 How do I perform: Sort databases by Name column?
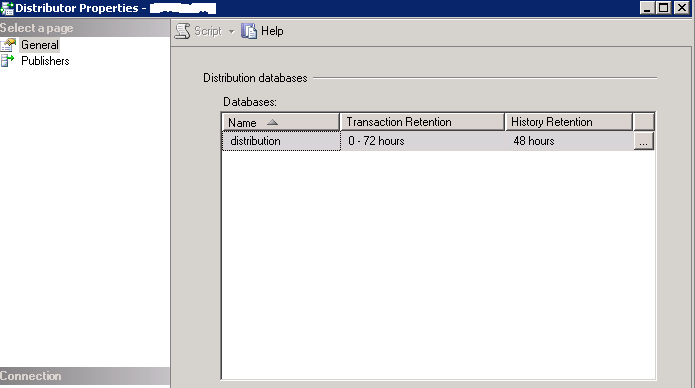[x=280, y=122]
